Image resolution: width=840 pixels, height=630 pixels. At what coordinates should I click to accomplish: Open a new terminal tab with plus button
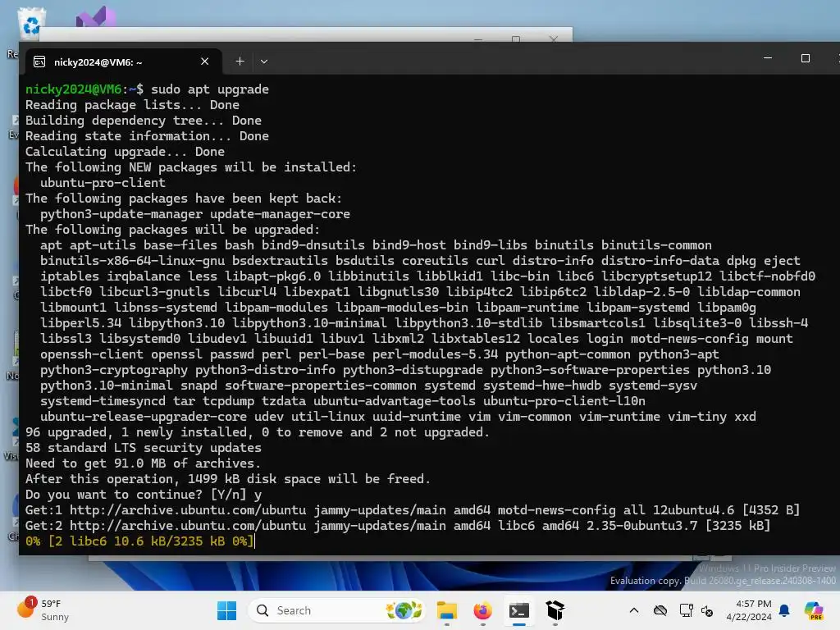point(240,62)
